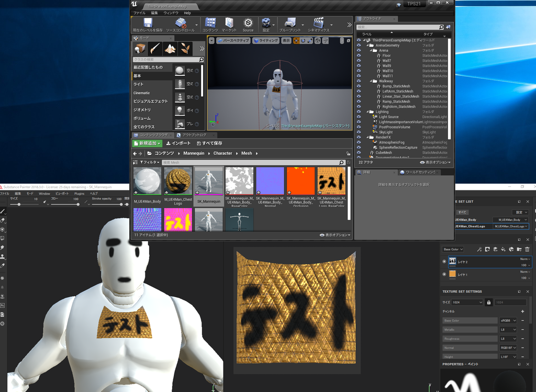Delete layer with trash icon in Layers panel
This screenshot has width=536, height=392.
point(527,250)
